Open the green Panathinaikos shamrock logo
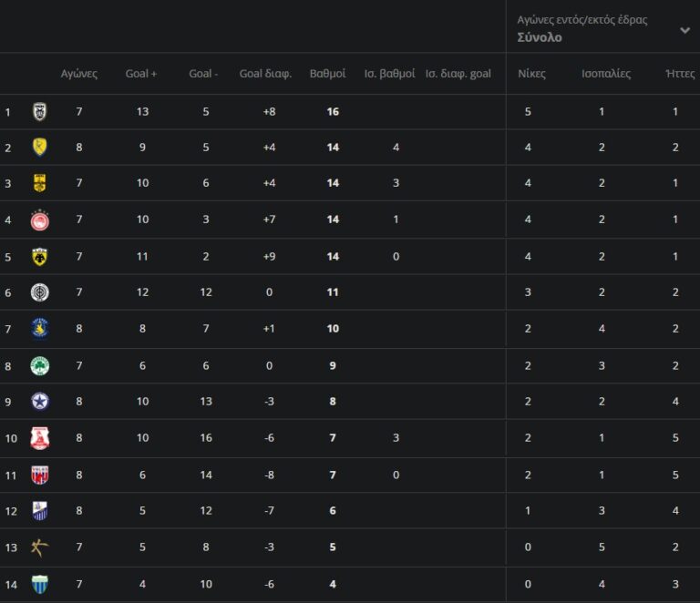700x603 pixels. pyautogui.click(x=39, y=365)
